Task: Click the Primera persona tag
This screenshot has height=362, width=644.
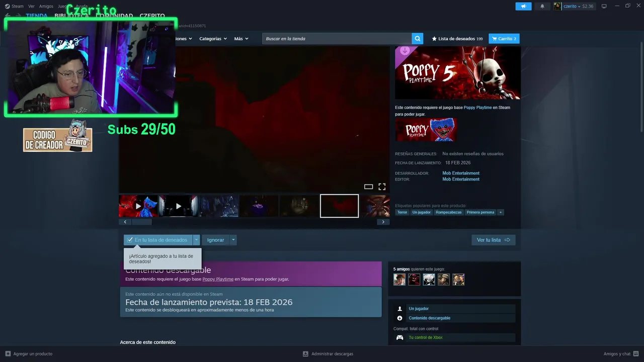Action: [x=480, y=212]
